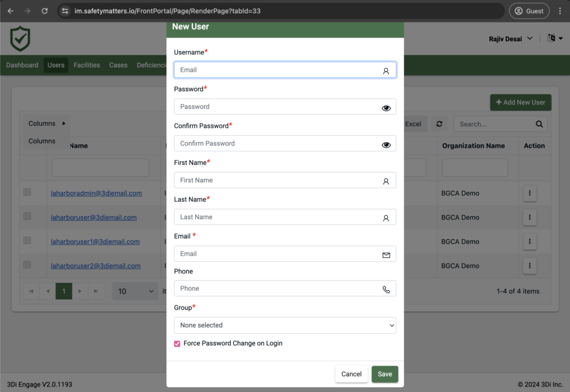Select checkbox for laharboruser1 row
Viewport: 570px width, 392px height.
pyautogui.click(x=27, y=240)
